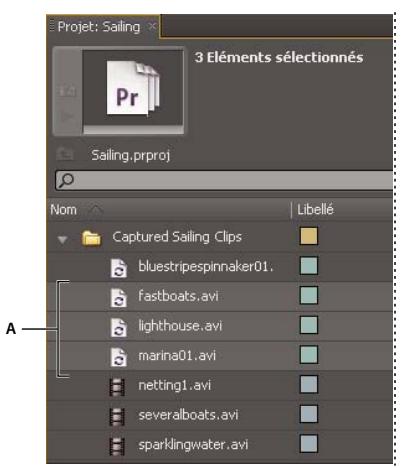
Task: Select the severalboats.avi clip name
Action: click(188, 415)
